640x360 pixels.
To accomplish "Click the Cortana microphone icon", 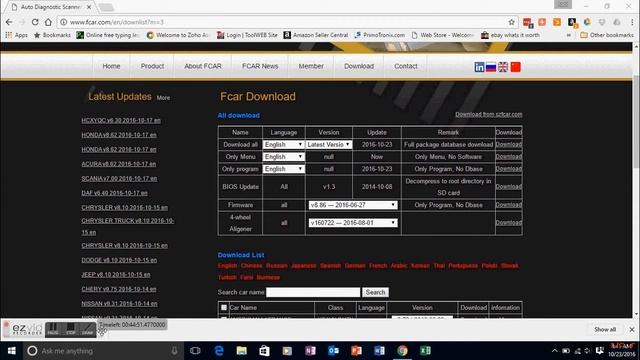I will pyautogui.click(x=174, y=351).
